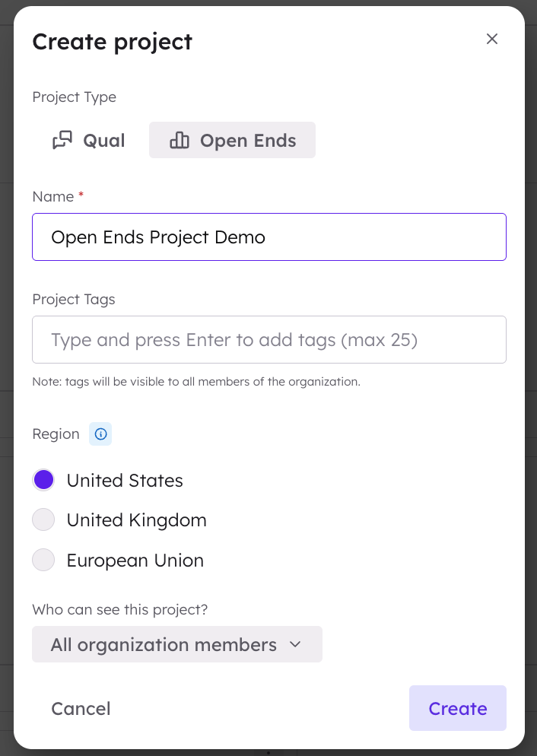Select the European Union region radio
Viewport: 537px width, 756px height.
[x=43, y=560]
